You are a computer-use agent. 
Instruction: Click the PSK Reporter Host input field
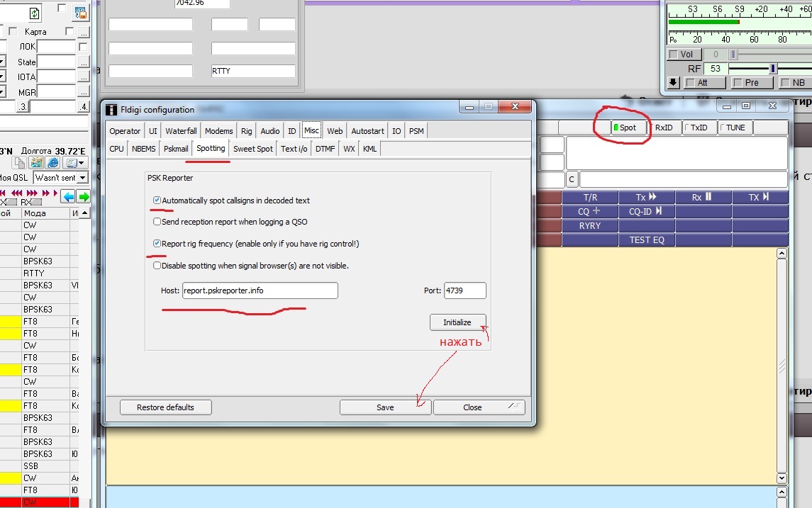[260, 290]
